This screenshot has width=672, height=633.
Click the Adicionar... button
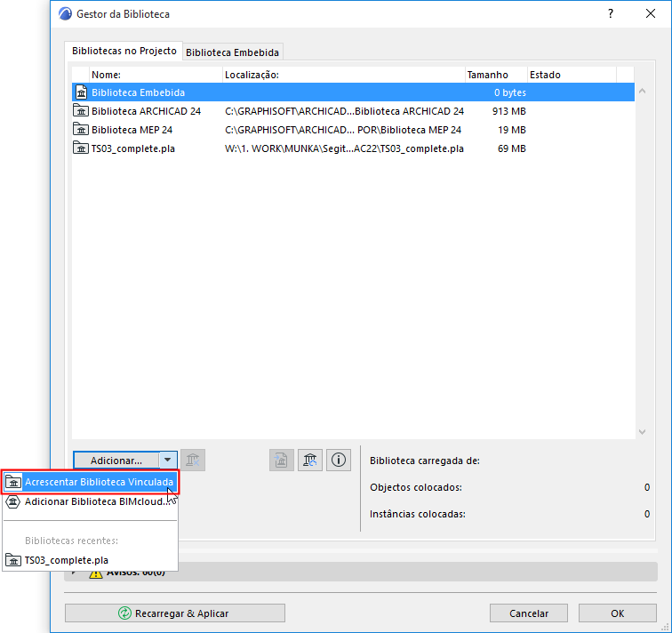click(x=116, y=461)
